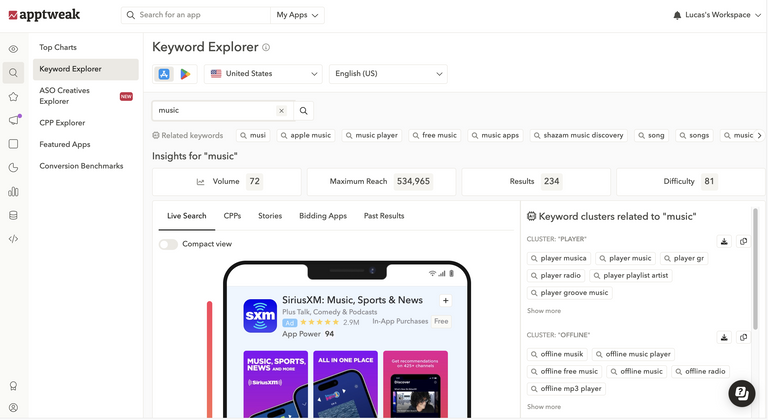
Task: Toggle the Compact view switch
Action: point(168,244)
